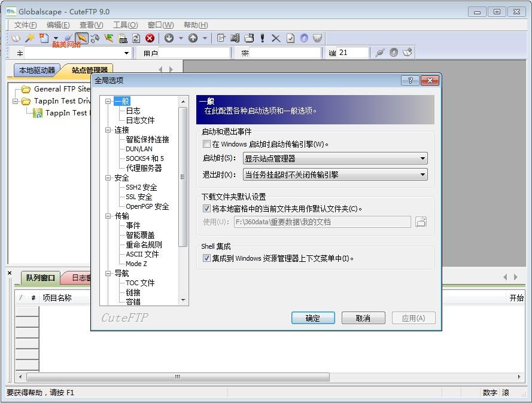The image size is (532, 403).
Task: Click the rename toolbar icon
Action: pos(235,38)
